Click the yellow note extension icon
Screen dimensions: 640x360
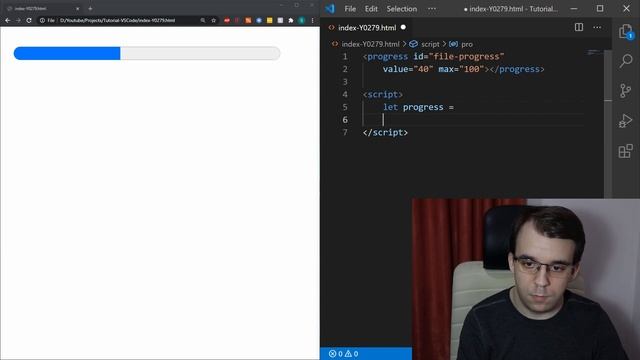click(269, 20)
